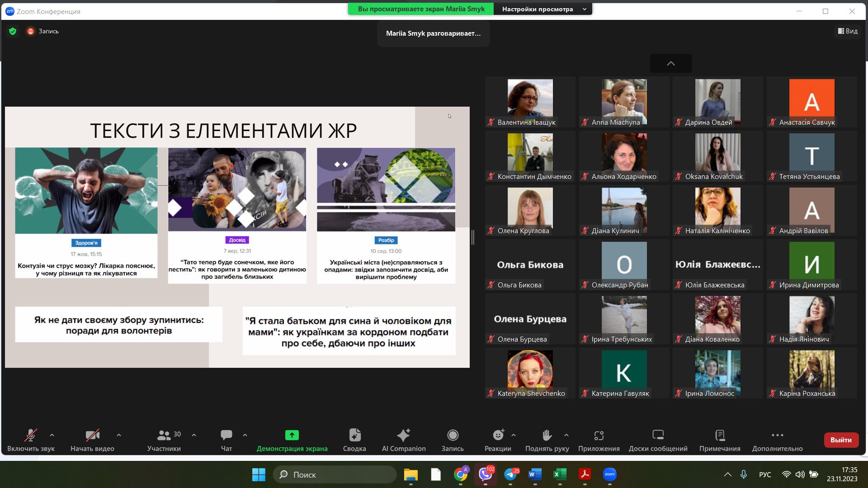Collapse participant gallery with the up chevron
This screenshot has height=488, width=868.
[x=671, y=64]
